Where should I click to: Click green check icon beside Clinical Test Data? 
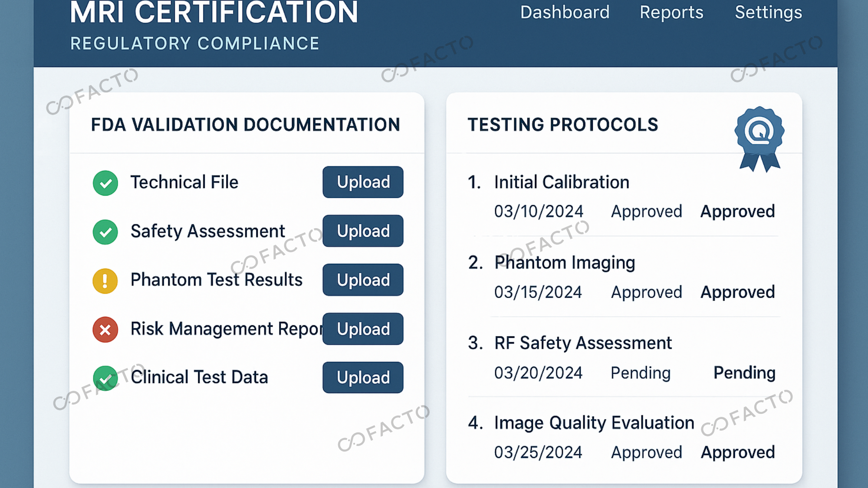coord(105,378)
